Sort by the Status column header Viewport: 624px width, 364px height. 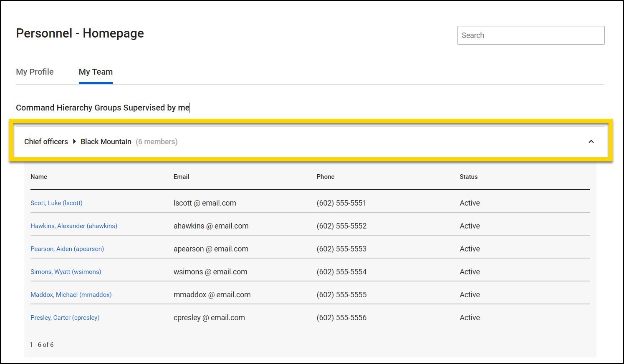468,176
